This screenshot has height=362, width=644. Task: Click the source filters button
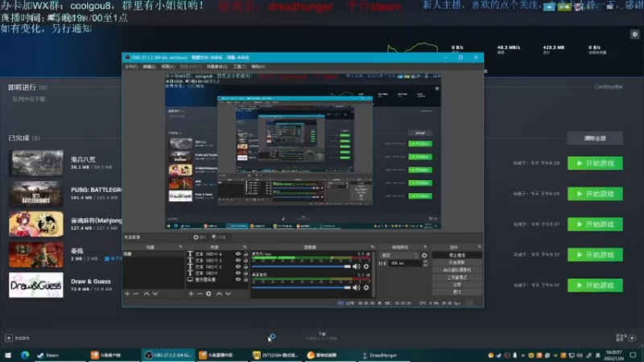point(219,237)
